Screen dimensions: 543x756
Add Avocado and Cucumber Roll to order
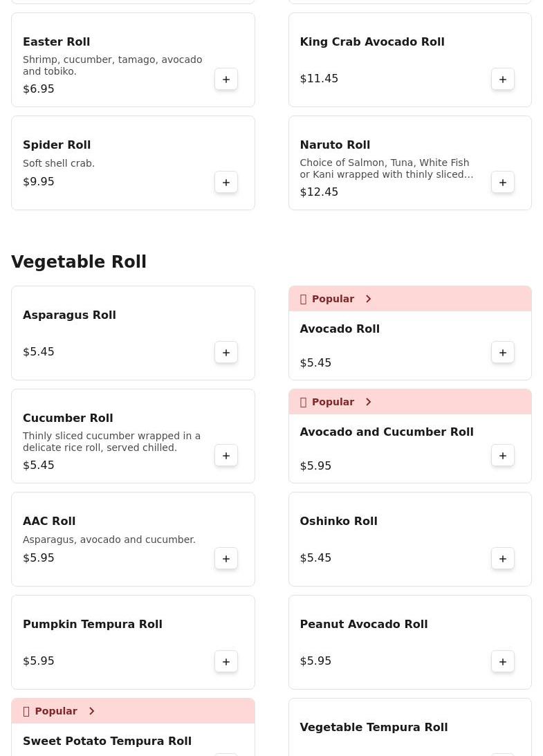click(x=503, y=456)
